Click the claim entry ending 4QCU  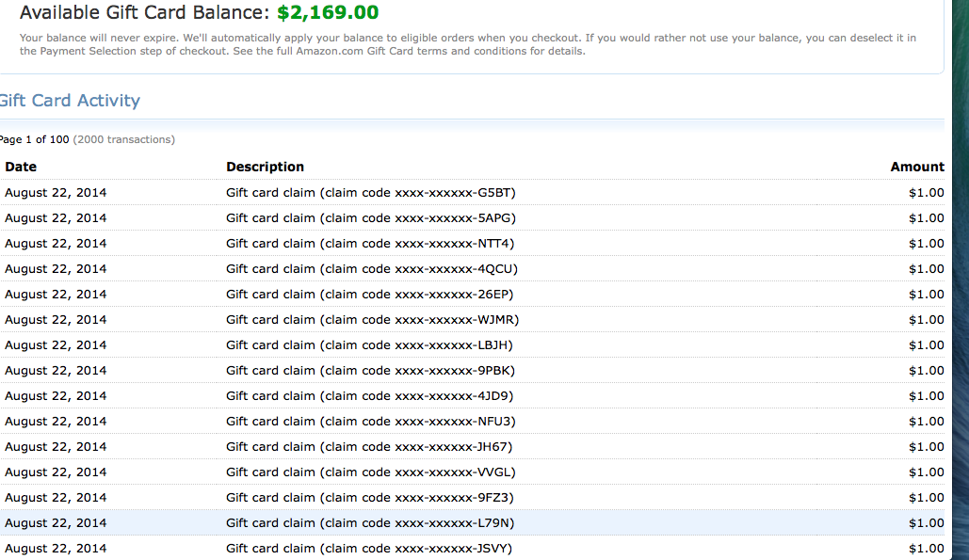coord(372,269)
